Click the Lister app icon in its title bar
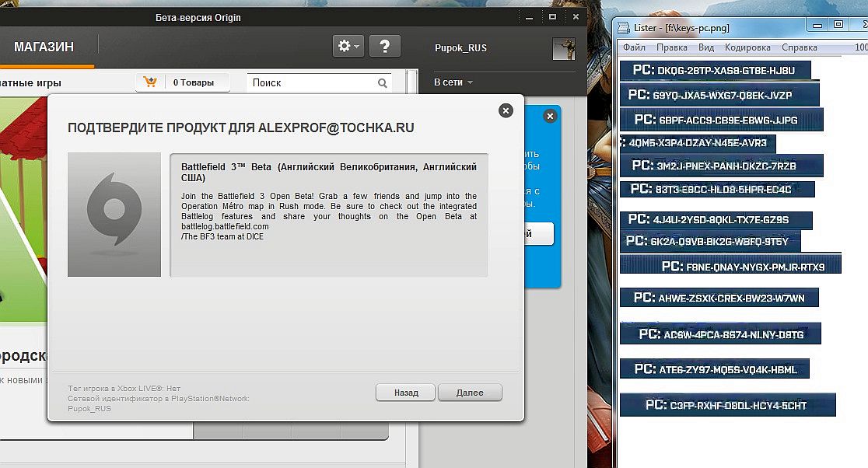The image size is (868, 468). point(624,28)
